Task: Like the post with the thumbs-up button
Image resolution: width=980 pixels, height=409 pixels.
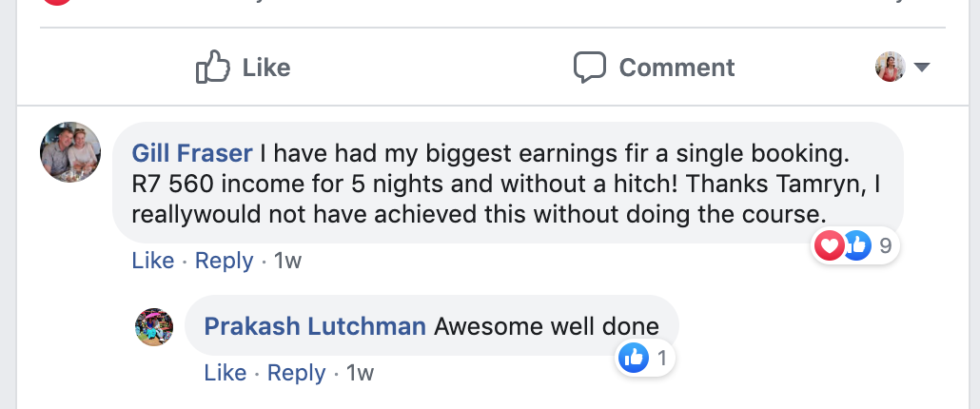Action: pyautogui.click(x=243, y=68)
